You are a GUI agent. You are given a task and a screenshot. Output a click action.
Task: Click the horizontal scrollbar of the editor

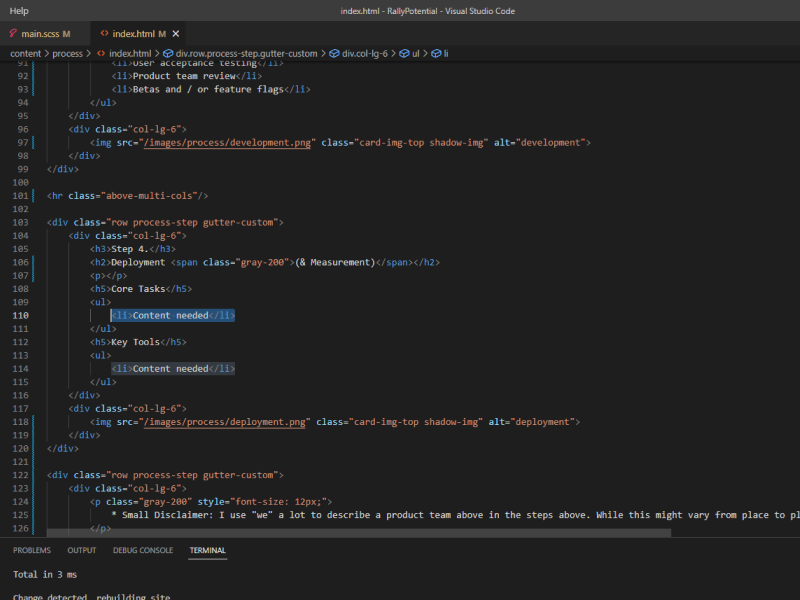point(359,533)
